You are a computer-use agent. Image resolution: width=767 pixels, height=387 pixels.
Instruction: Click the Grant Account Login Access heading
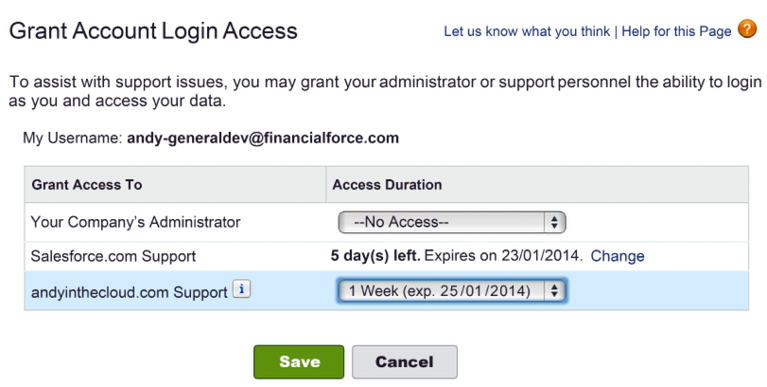pos(153,31)
